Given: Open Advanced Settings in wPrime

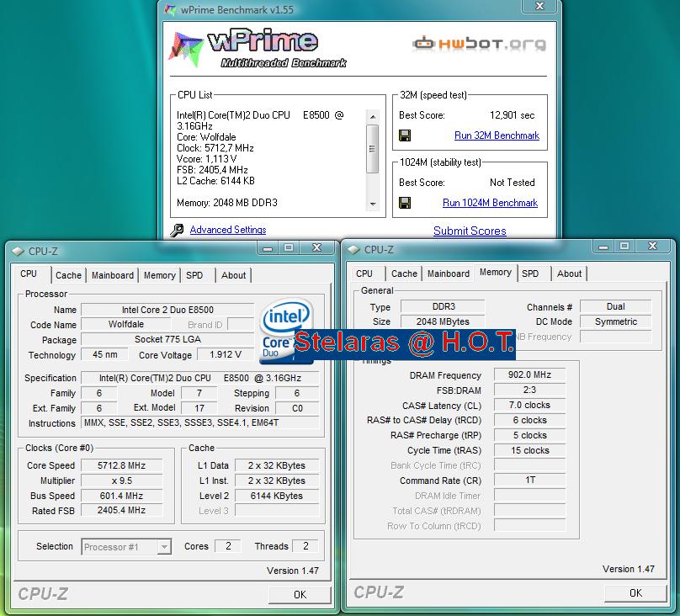Looking at the screenshot, I should pos(228,230).
